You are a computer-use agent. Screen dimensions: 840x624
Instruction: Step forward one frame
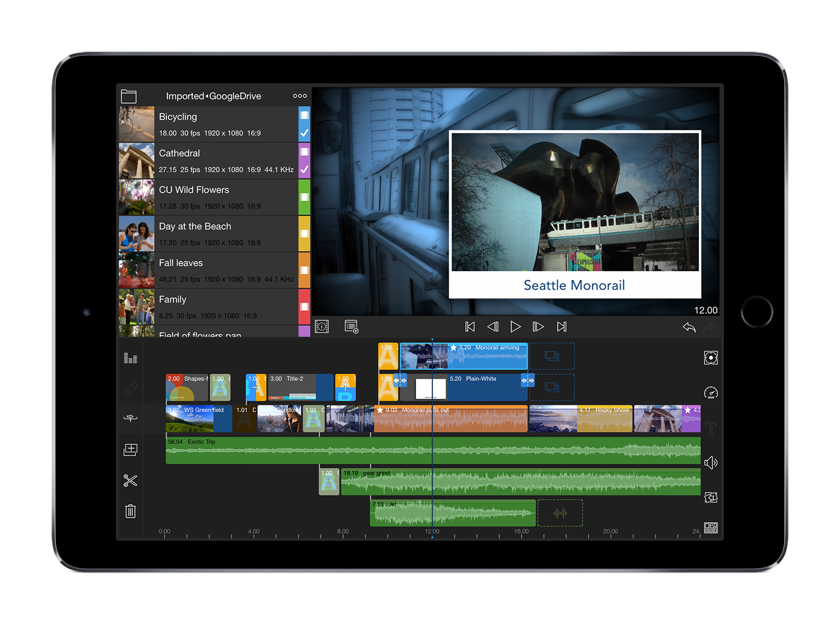point(538,327)
